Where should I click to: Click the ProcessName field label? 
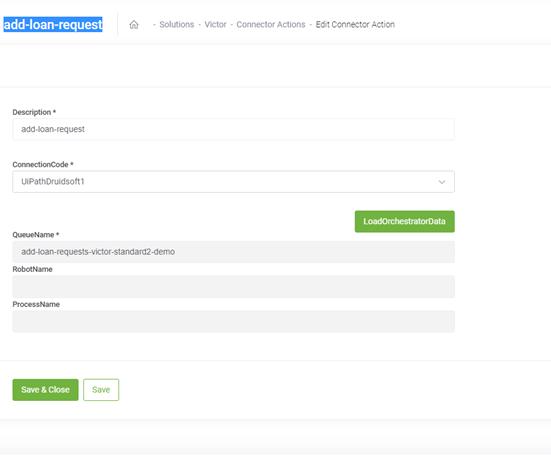point(36,304)
